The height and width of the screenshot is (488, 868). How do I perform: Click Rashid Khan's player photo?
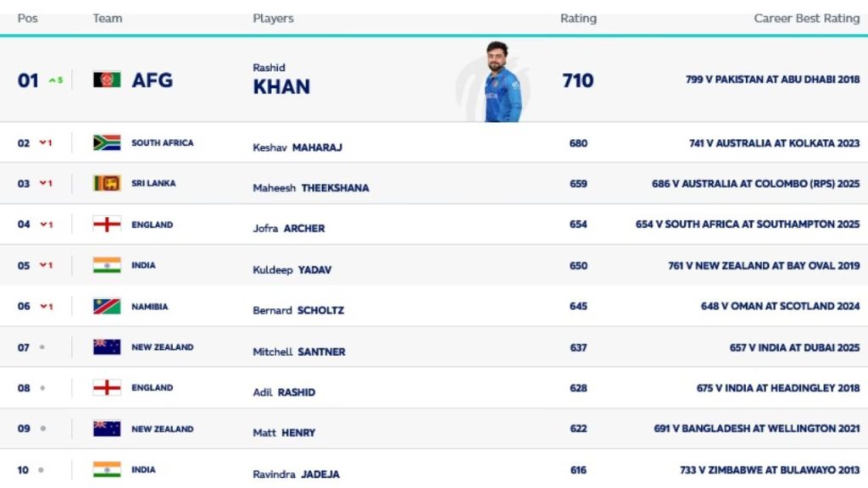tap(501, 81)
